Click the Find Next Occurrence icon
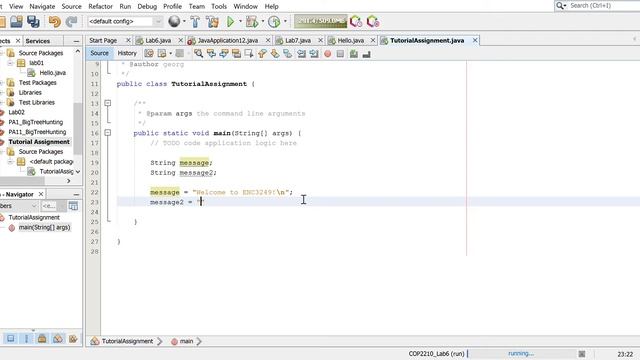 [224, 54]
